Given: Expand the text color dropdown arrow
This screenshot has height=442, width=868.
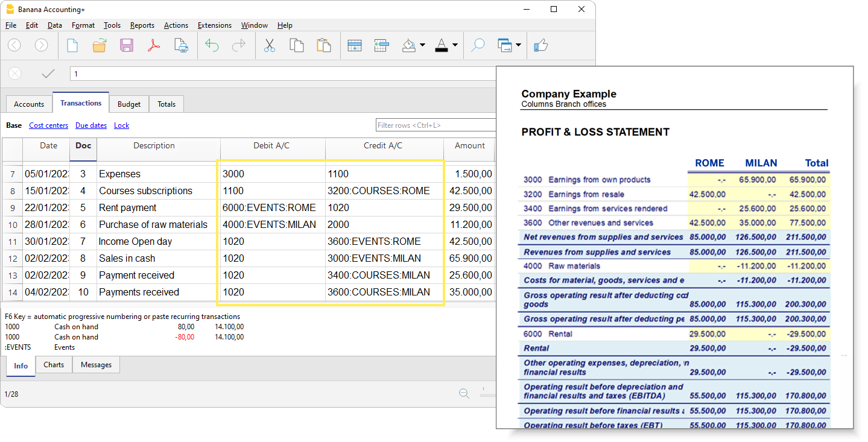Looking at the screenshot, I should (455, 45).
